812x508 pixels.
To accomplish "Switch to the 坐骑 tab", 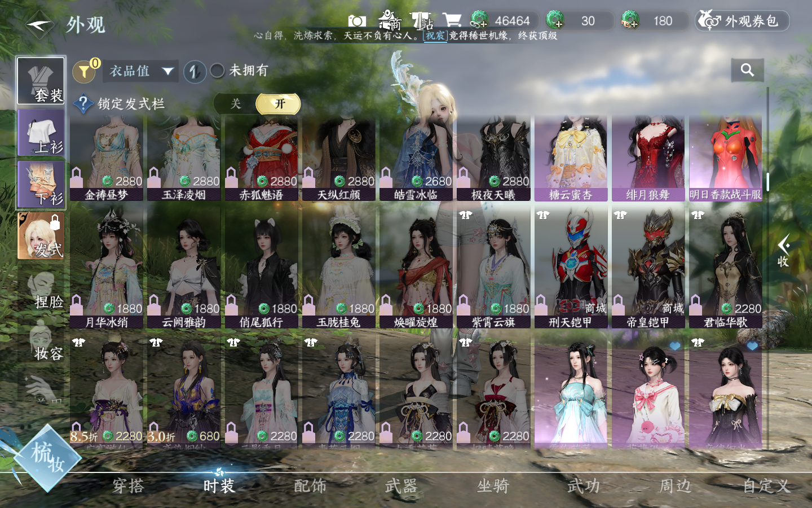I will pyautogui.click(x=493, y=485).
